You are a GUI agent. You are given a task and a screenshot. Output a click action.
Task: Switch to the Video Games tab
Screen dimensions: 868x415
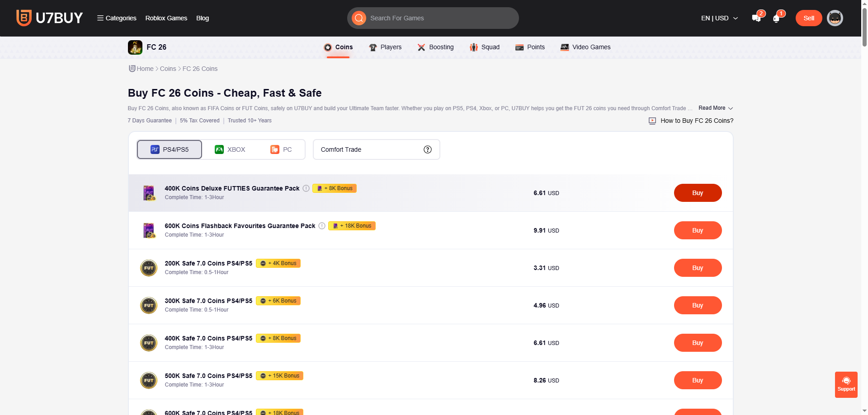tap(585, 47)
